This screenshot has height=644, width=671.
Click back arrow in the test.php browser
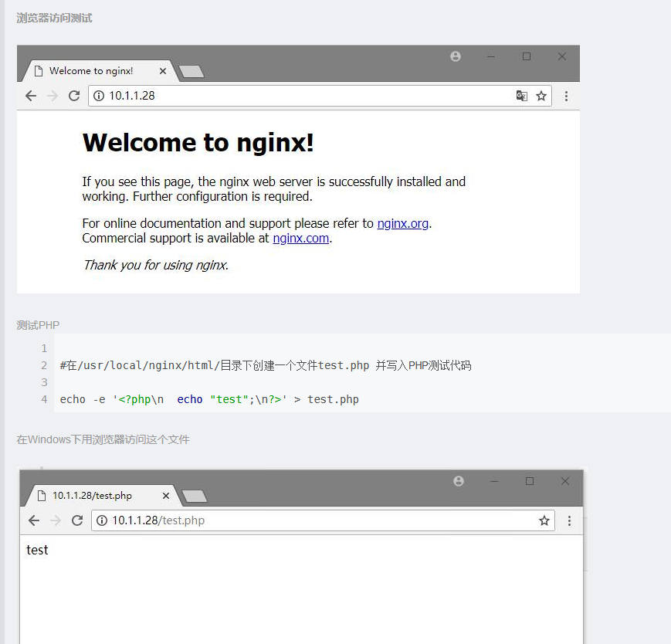pyautogui.click(x=34, y=520)
